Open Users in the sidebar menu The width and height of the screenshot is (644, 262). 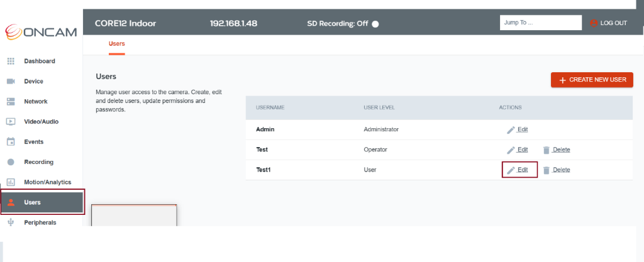(x=42, y=202)
